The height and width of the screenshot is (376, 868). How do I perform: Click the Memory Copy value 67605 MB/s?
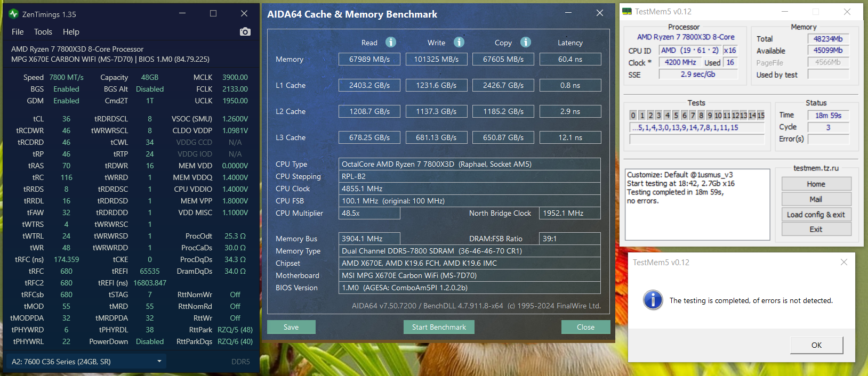pos(503,59)
